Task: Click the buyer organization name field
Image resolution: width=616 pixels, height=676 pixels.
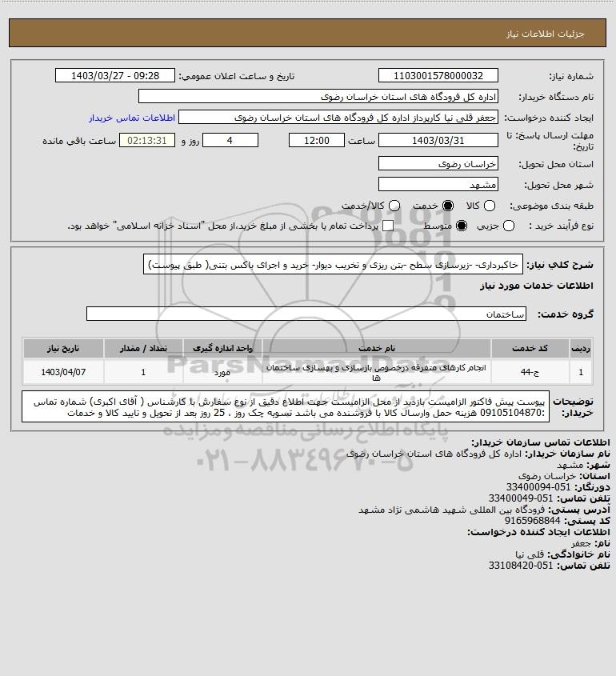Action: click(x=318, y=97)
